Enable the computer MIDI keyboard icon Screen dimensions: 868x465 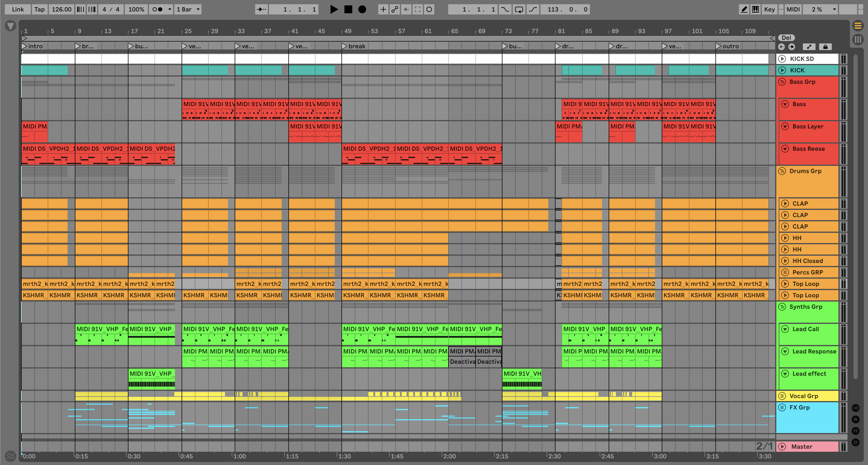click(x=756, y=9)
